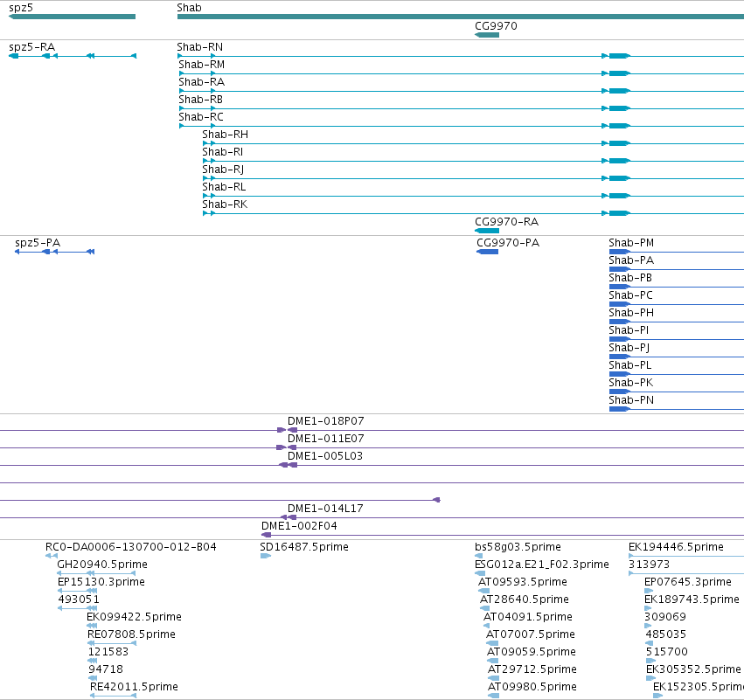The width and height of the screenshot is (744, 700).
Task: Select the 485035 feature label
Action: pyautogui.click(x=665, y=634)
